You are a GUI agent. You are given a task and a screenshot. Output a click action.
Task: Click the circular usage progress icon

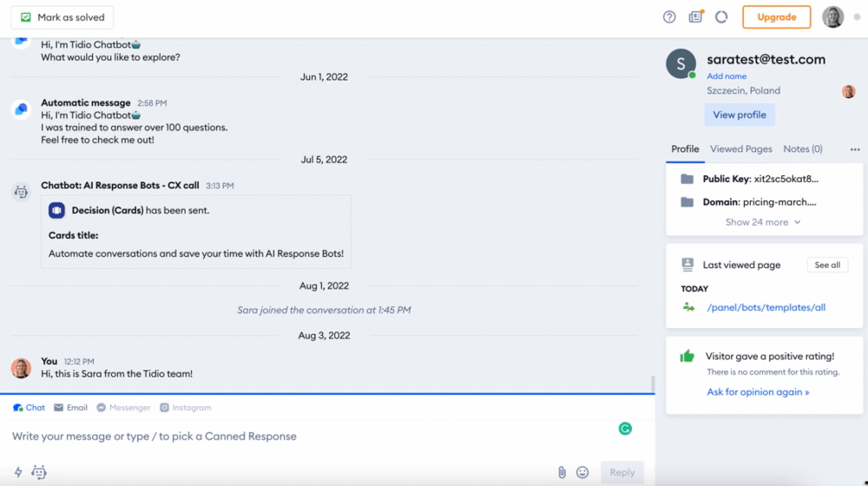[720, 17]
